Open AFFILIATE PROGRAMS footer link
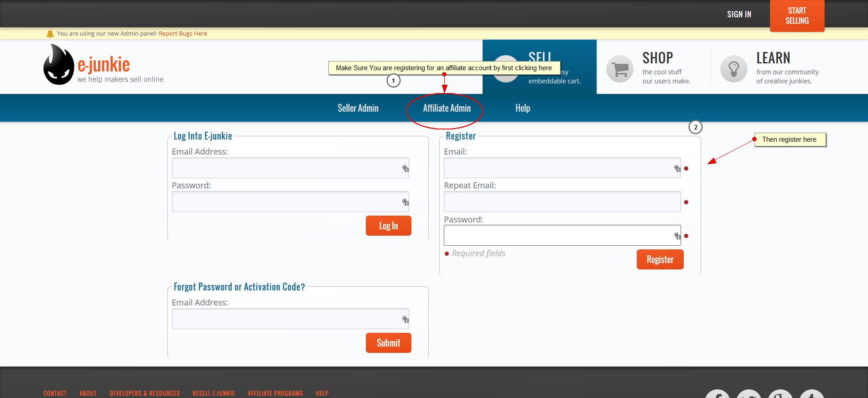This screenshot has height=398, width=868. pyautogui.click(x=275, y=393)
